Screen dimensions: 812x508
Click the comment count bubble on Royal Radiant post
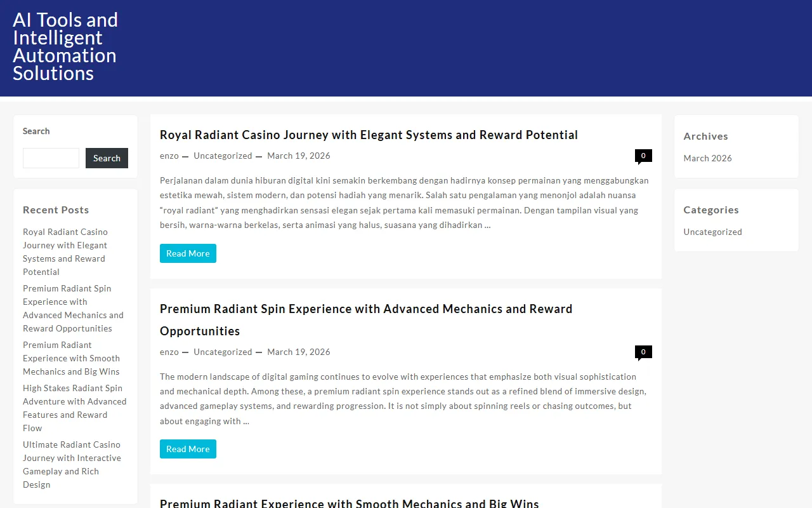pyautogui.click(x=643, y=156)
